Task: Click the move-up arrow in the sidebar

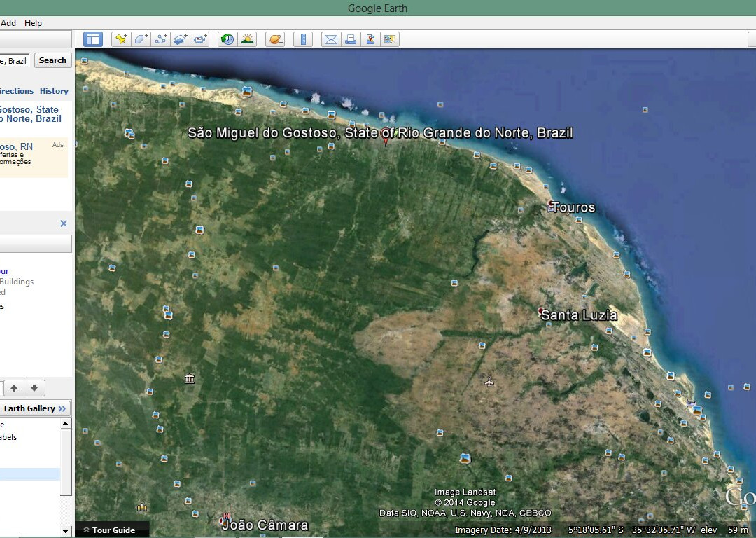Action: (14, 387)
